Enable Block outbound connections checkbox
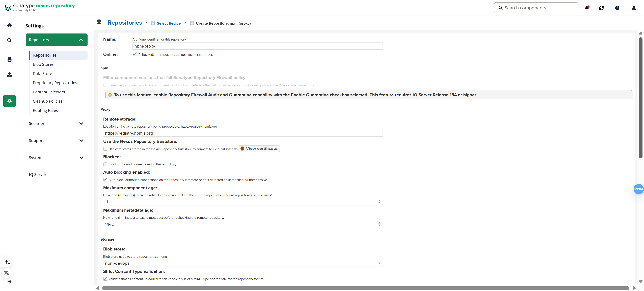This screenshot has height=291, width=644. pos(105,164)
